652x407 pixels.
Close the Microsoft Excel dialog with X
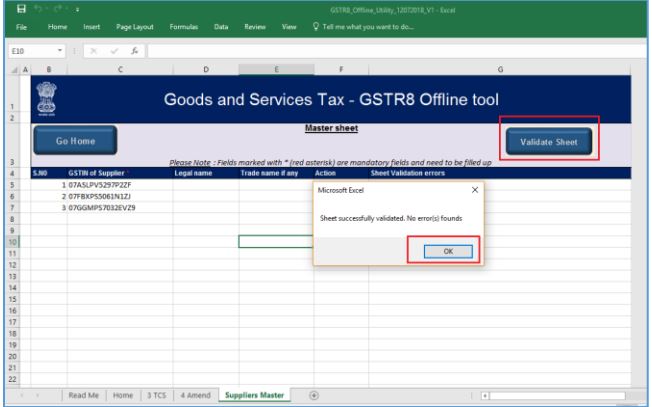475,190
